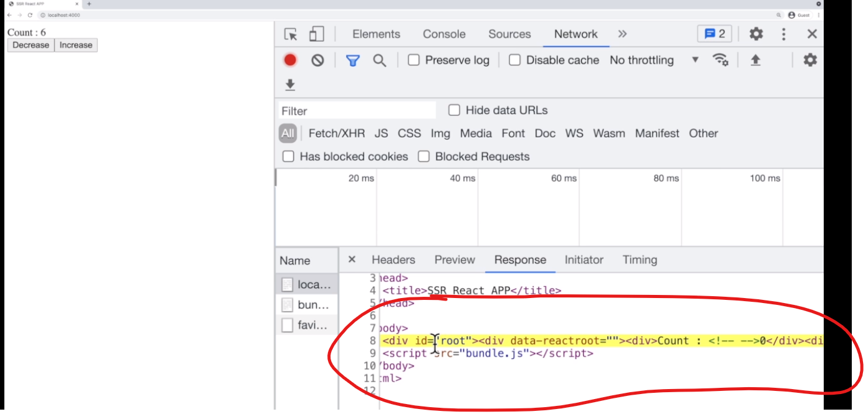Screen dimensions: 868x414
Task: Open the network search magnifier
Action: [379, 60]
